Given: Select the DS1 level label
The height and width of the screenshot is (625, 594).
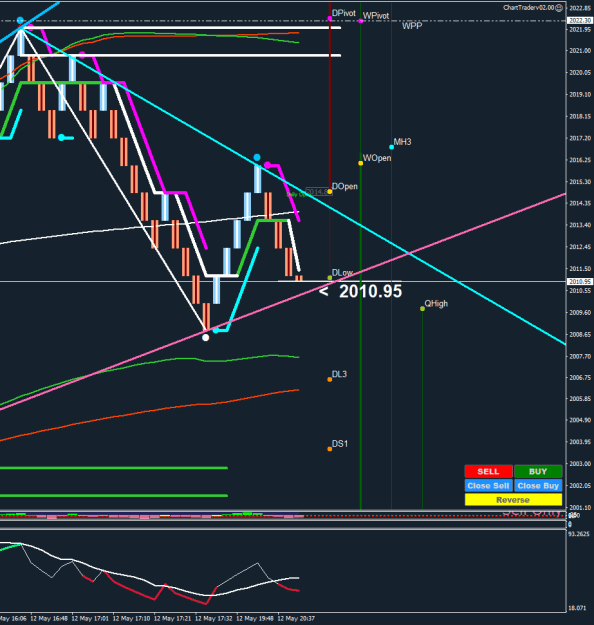Looking at the screenshot, I should point(340,444).
